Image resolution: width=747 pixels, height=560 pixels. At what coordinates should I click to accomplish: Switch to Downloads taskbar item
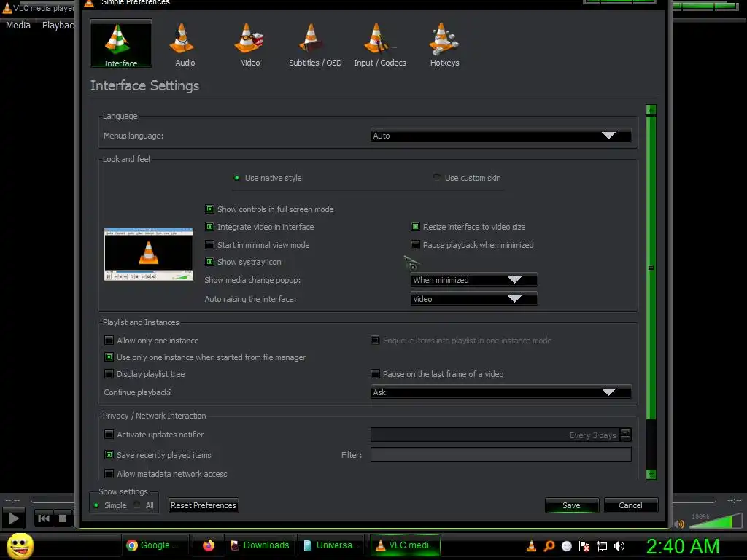(x=260, y=545)
